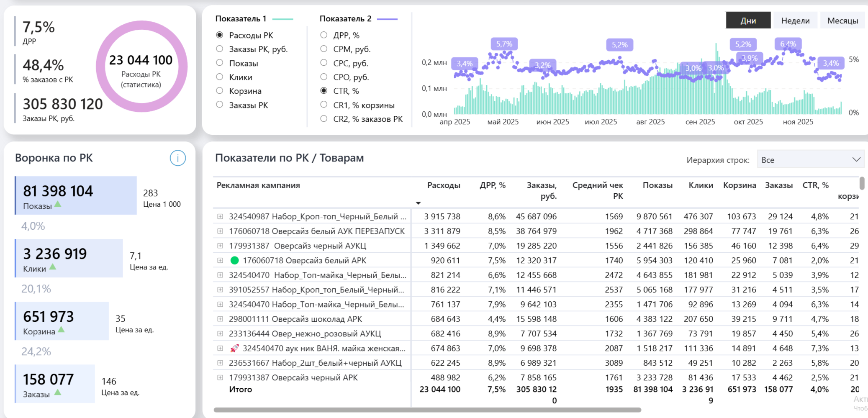Click the info icon in Воронка по РК
The width and height of the screenshot is (868, 418).
point(178,158)
